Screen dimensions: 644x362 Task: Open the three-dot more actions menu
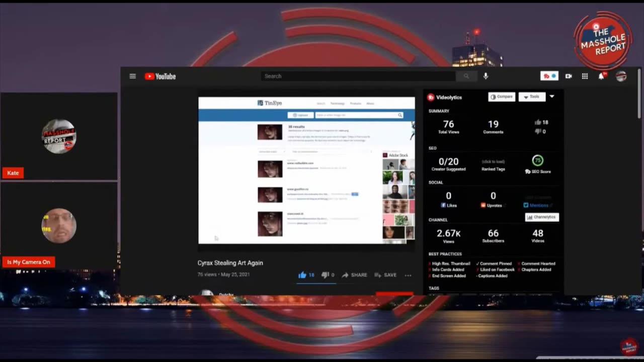point(408,275)
